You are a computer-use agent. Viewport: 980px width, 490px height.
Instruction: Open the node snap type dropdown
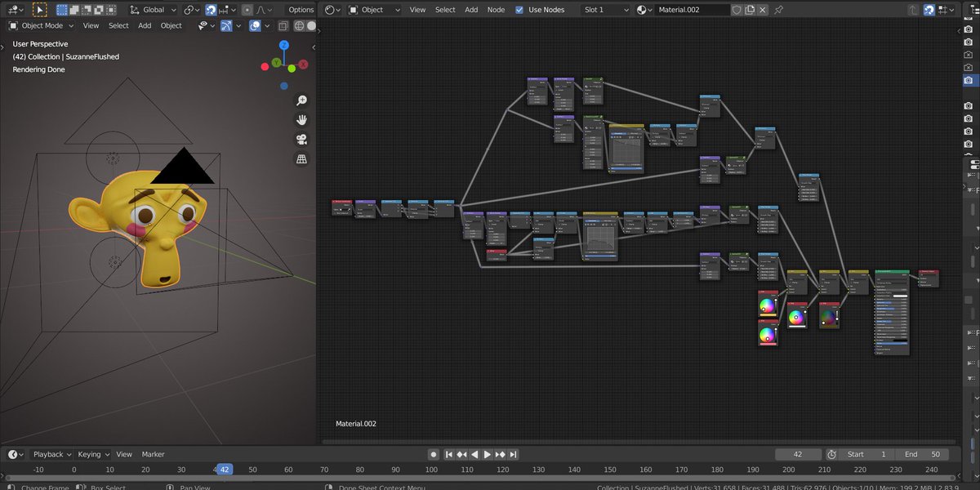(x=945, y=10)
